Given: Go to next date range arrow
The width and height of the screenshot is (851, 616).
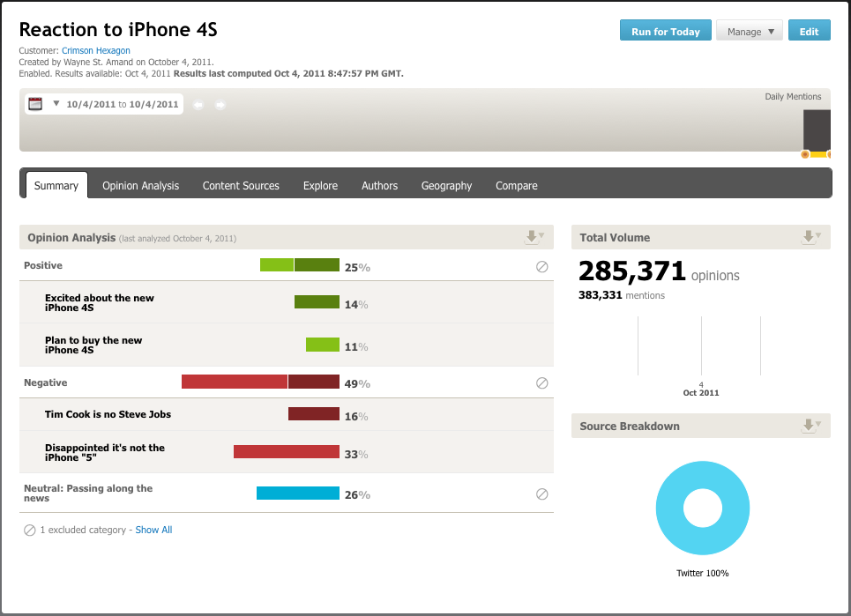Looking at the screenshot, I should (220, 105).
